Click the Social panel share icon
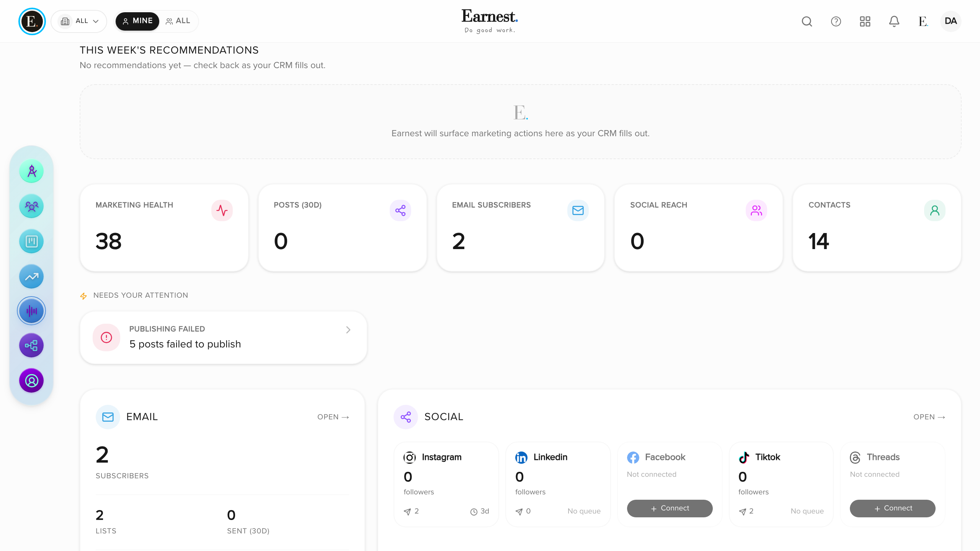This screenshot has width=980, height=551. click(x=406, y=417)
